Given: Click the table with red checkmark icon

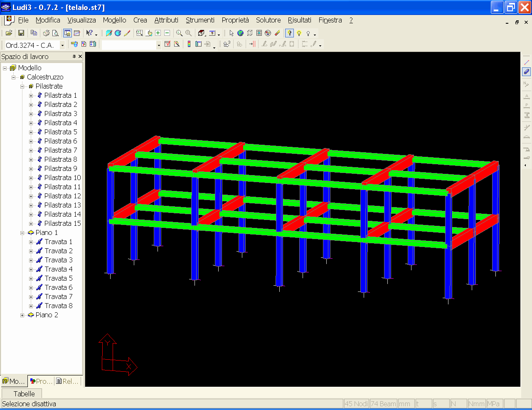Looking at the screenshot, I should pos(167,44).
